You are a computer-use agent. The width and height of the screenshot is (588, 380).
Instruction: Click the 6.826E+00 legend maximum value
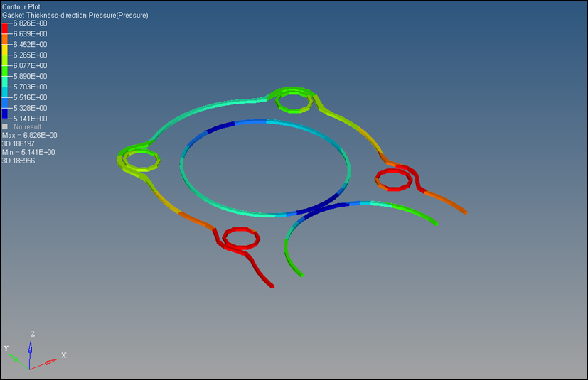(31, 23)
